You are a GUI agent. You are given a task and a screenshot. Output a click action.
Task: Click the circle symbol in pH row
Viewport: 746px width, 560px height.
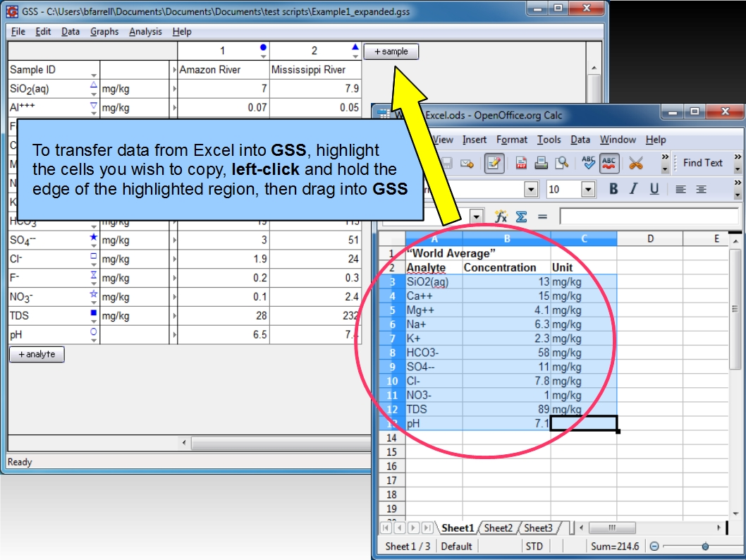[x=93, y=331]
